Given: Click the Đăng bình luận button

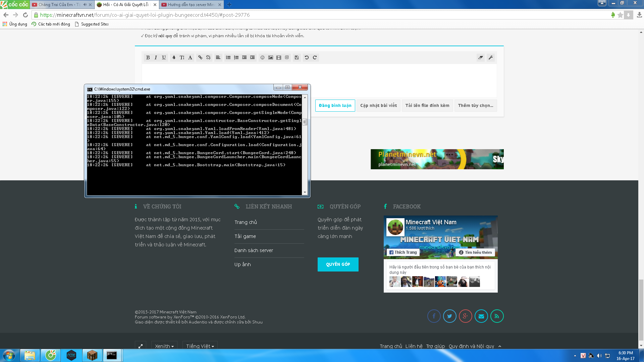Looking at the screenshot, I should [x=335, y=106].
